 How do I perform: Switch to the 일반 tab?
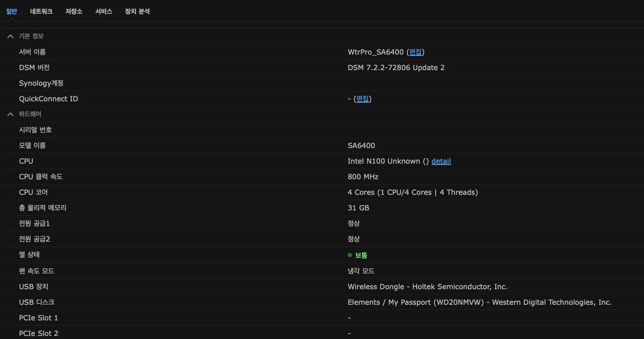tap(11, 12)
